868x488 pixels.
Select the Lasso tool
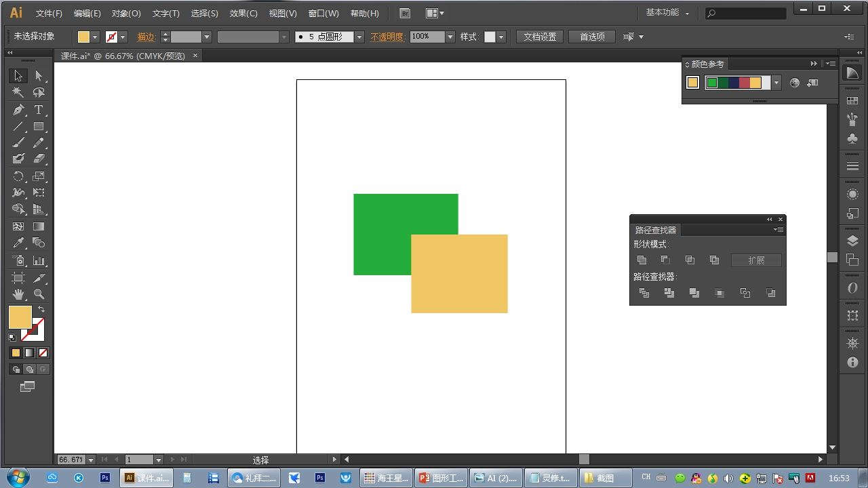(39, 92)
